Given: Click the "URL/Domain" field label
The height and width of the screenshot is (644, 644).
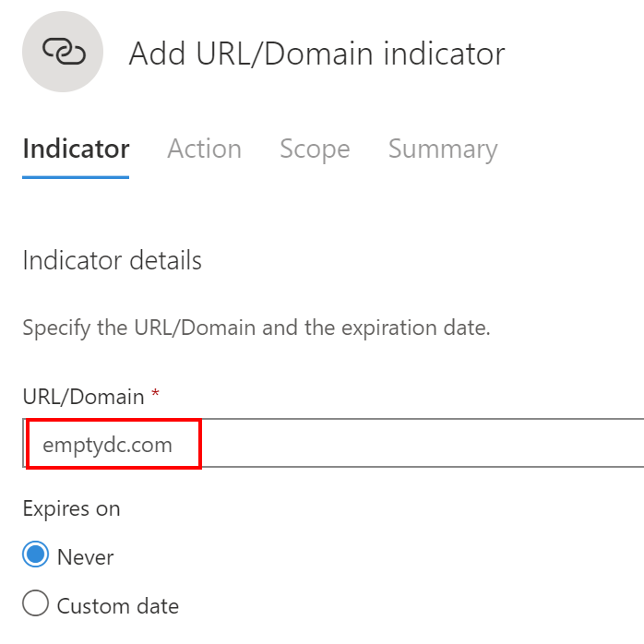Looking at the screenshot, I should click(83, 397).
